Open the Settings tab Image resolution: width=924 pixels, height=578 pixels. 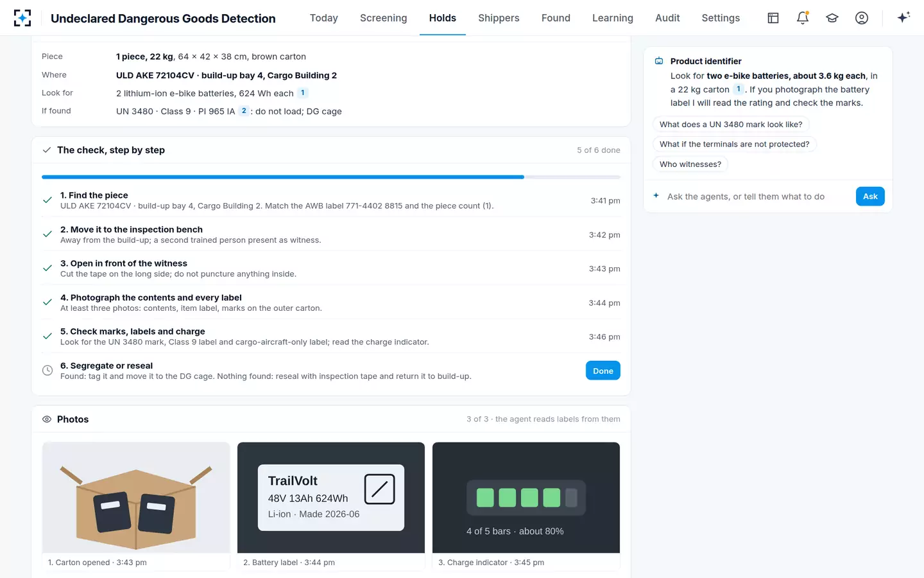coord(721,18)
